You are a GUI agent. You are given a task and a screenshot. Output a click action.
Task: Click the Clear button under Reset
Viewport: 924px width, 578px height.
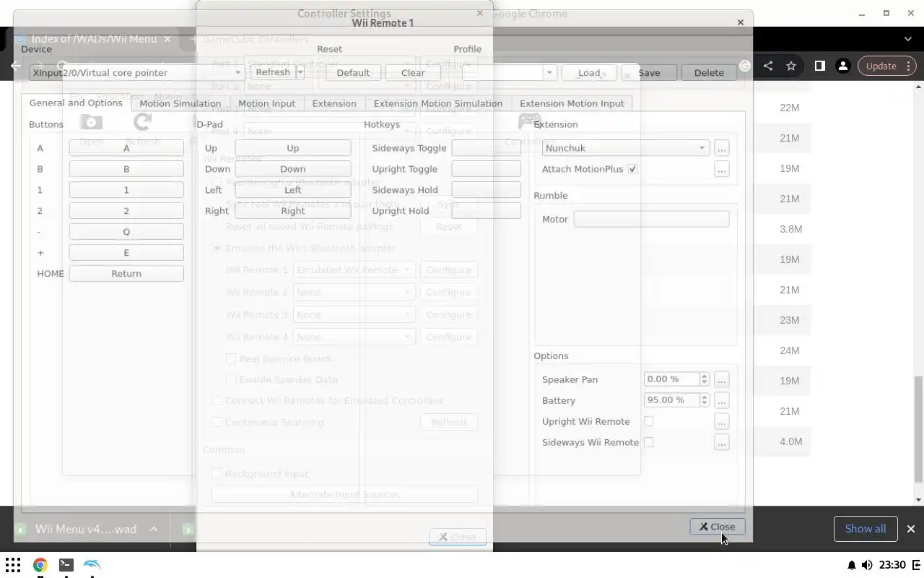(413, 73)
